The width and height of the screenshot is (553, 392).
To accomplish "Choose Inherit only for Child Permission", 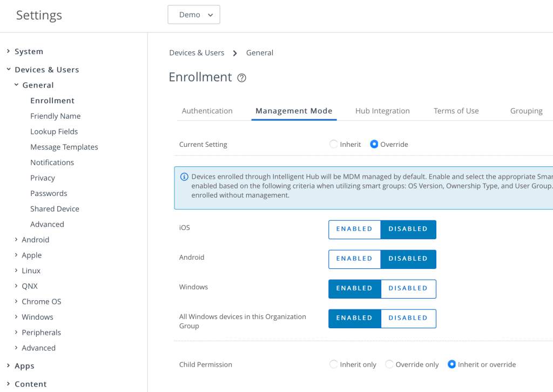I will 334,364.
